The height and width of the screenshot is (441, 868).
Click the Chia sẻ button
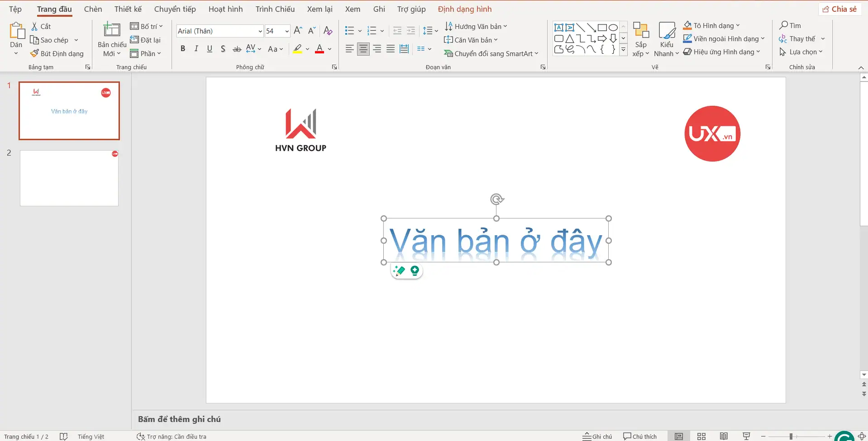840,9
